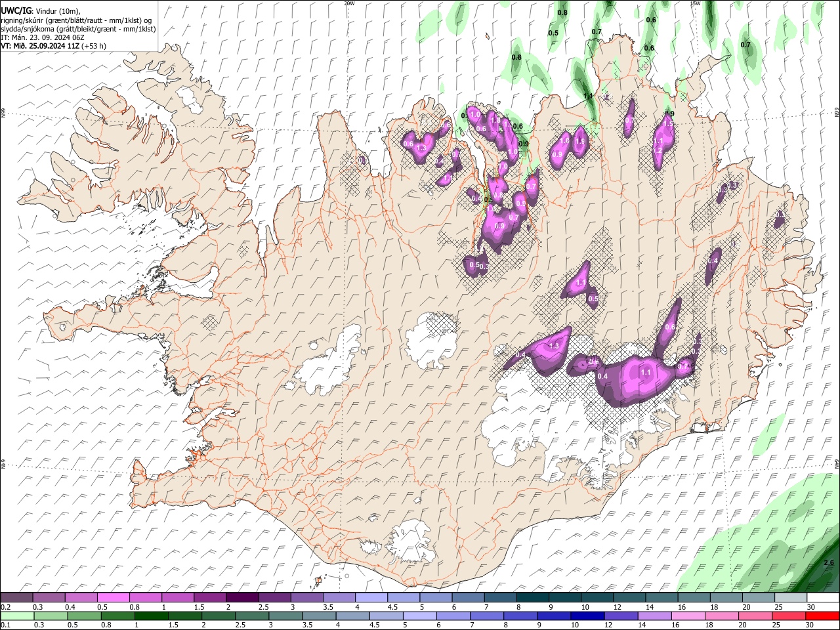Pick the 16–18 light pink swatch in the lower row
This screenshot has width=840, height=630.
coord(687,616)
